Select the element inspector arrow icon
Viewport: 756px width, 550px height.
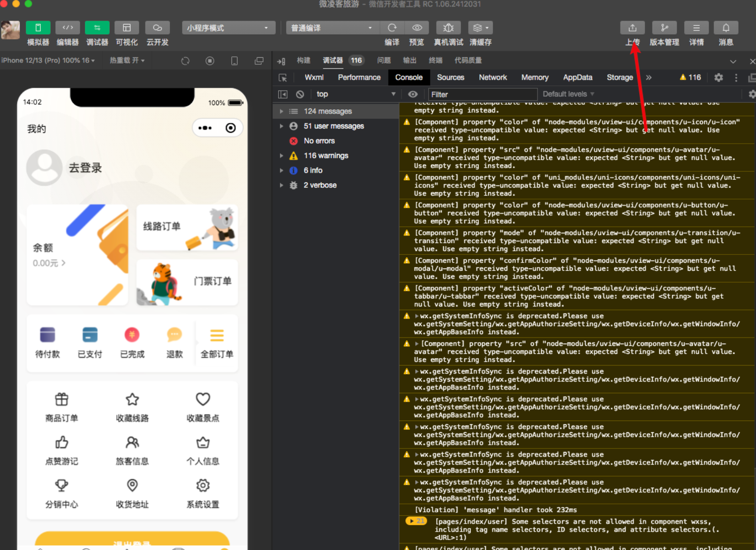click(x=283, y=78)
